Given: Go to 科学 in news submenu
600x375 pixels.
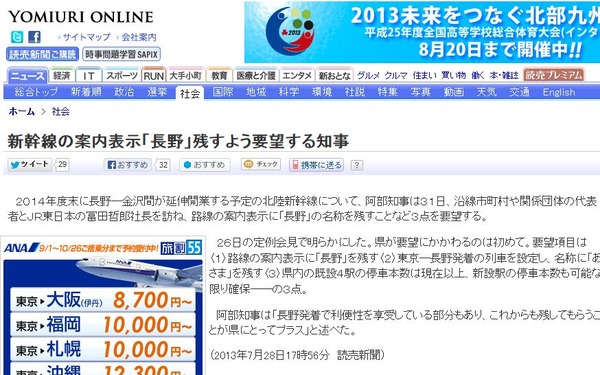Looking at the screenshot, I should click(x=289, y=92).
